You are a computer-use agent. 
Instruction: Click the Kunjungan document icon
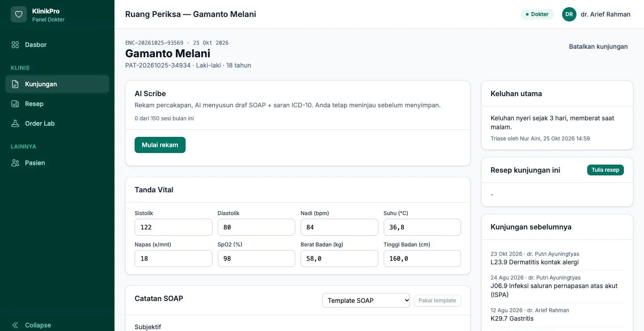click(15, 84)
